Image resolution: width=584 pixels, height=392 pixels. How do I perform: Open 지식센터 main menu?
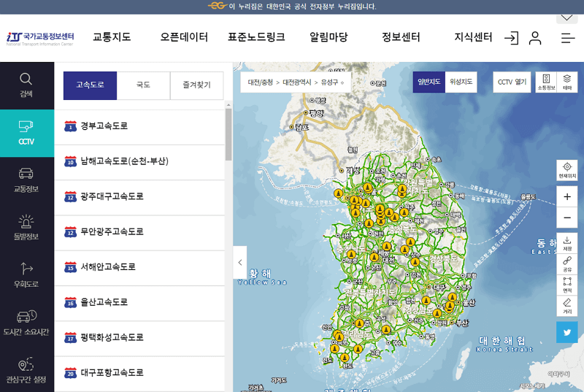coord(473,36)
